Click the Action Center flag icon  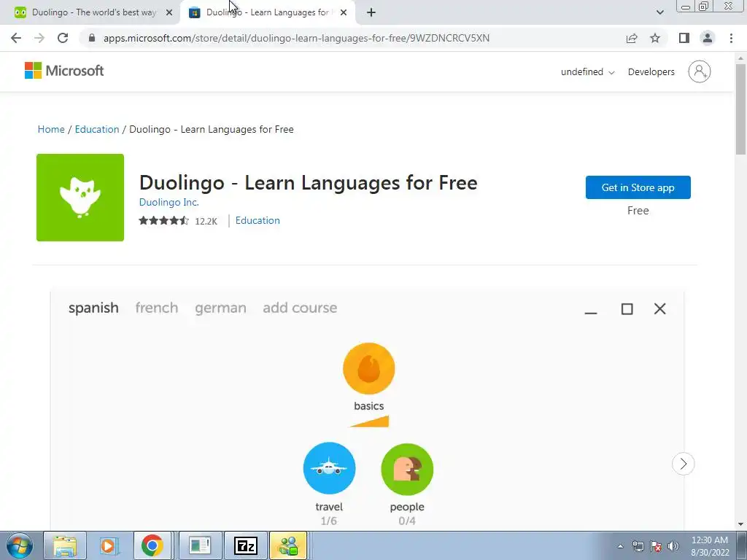click(x=656, y=546)
